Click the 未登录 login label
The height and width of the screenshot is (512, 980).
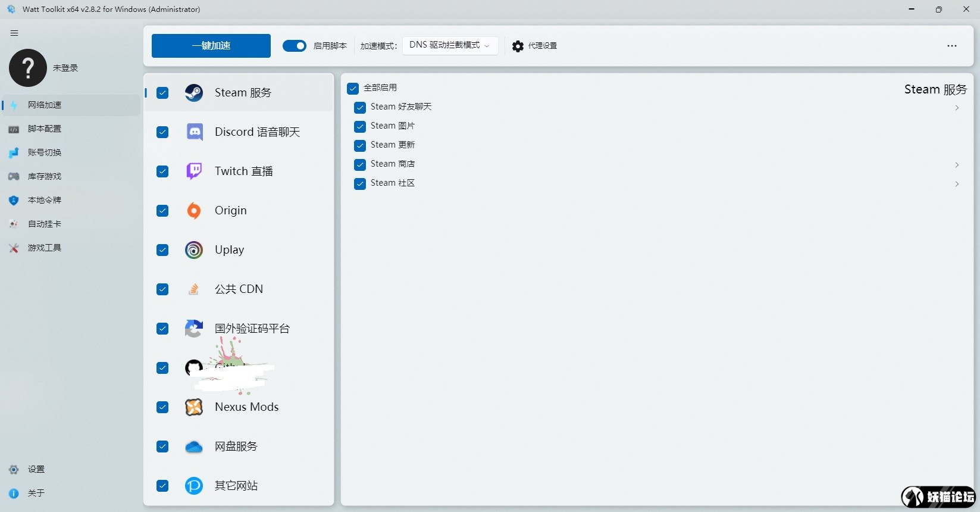(x=65, y=68)
